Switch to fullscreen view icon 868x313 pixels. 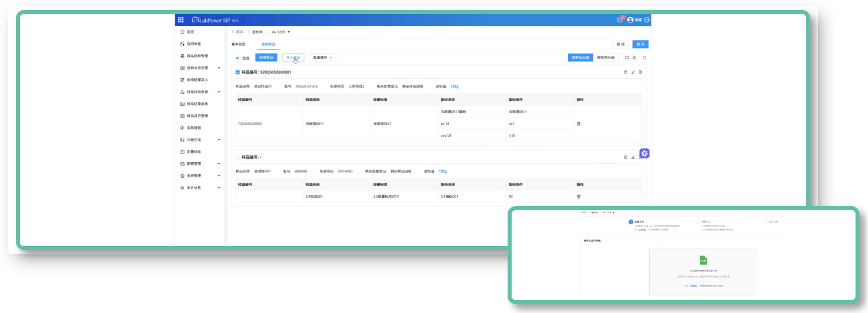[627, 57]
